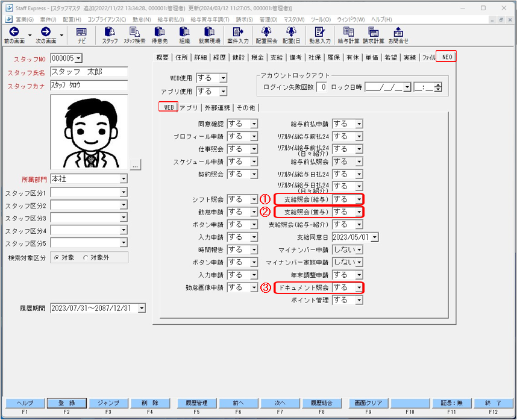
Task: Click the スタッフ氏名 name field
Action: [89, 72]
